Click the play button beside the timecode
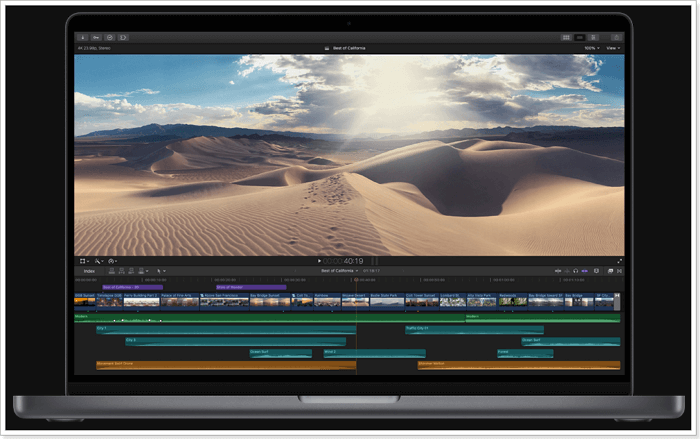The width and height of the screenshot is (700, 439). 320,261
